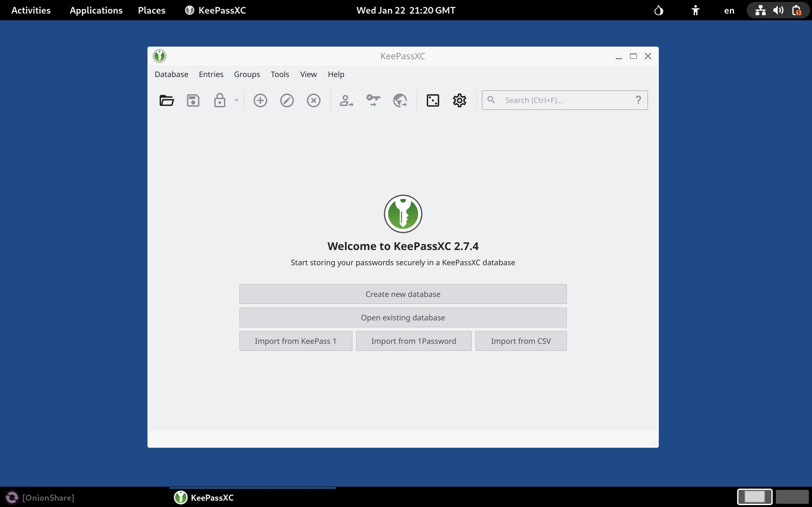812x507 pixels.
Task: Open application settings gear icon
Action: pyautogui.click(x=459, y=100)
